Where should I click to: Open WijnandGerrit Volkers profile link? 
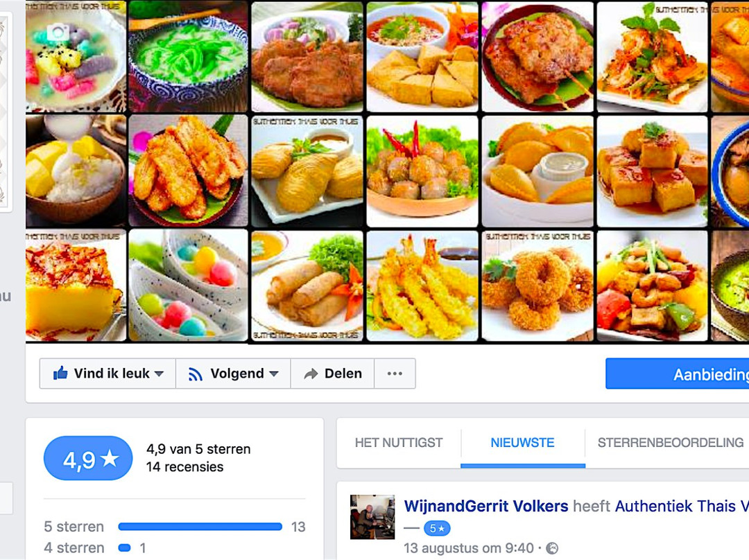click(486, 506)
